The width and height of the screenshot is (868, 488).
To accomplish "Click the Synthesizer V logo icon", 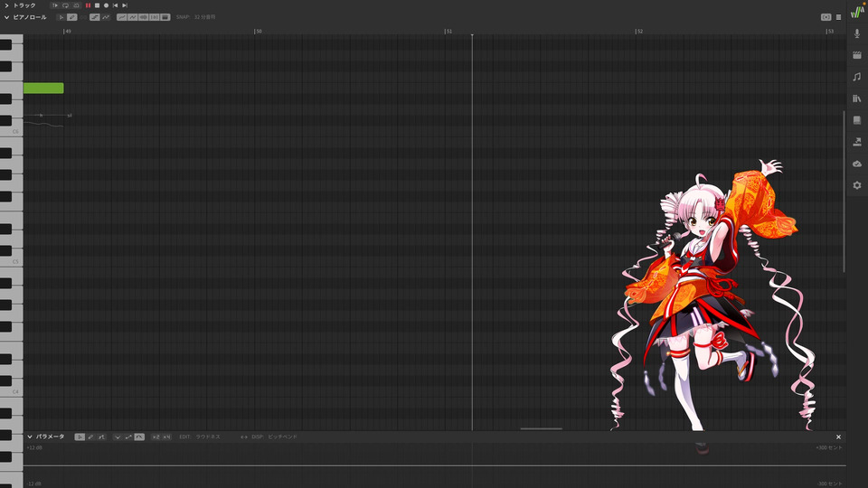I will point(857,11).
